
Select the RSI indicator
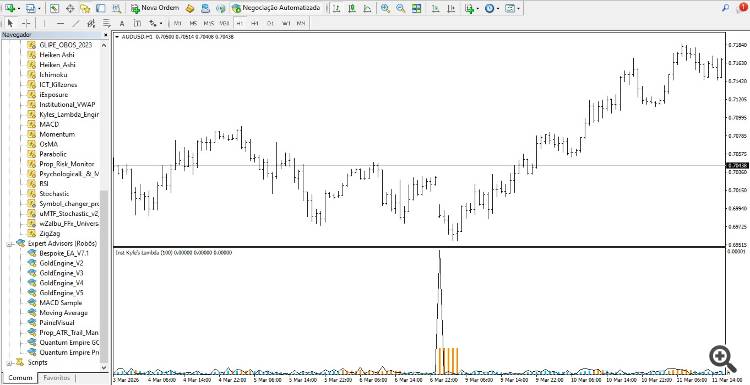pos(44,184)
